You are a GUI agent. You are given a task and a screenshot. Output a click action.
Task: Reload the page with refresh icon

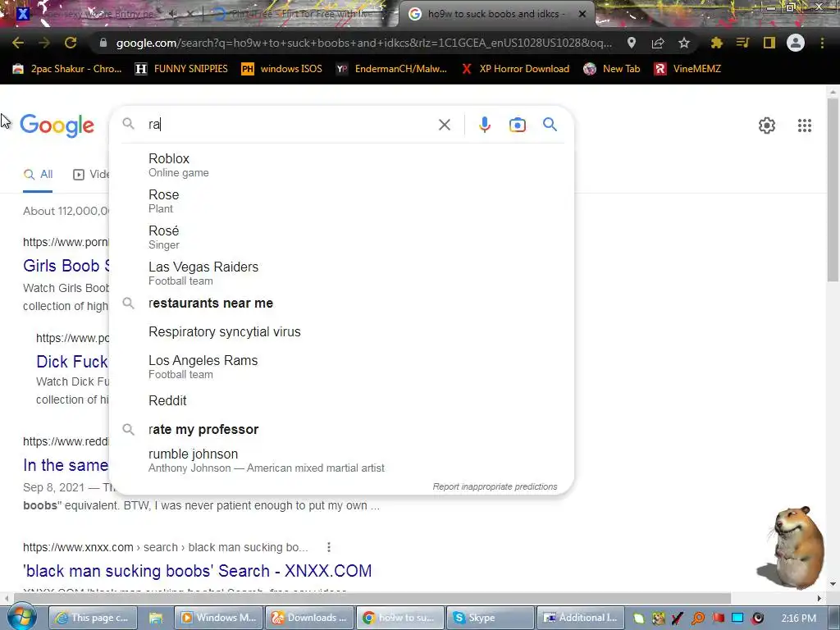(x=71, y=43)
